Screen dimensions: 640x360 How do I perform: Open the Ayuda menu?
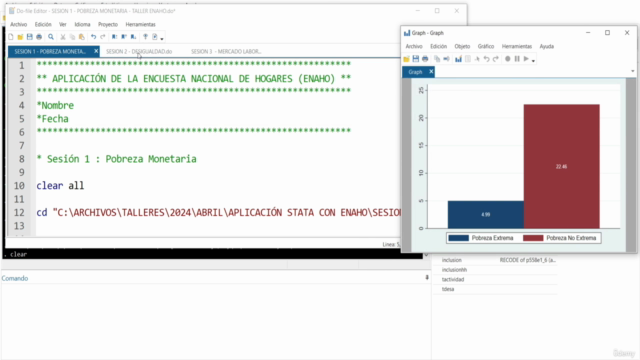547,47
